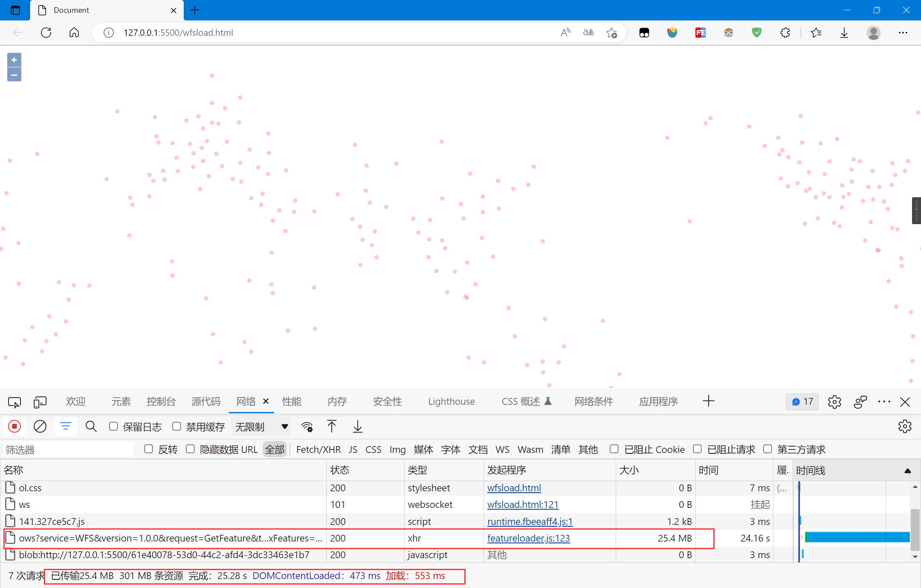Open the 17 issues counter badge

802,402
